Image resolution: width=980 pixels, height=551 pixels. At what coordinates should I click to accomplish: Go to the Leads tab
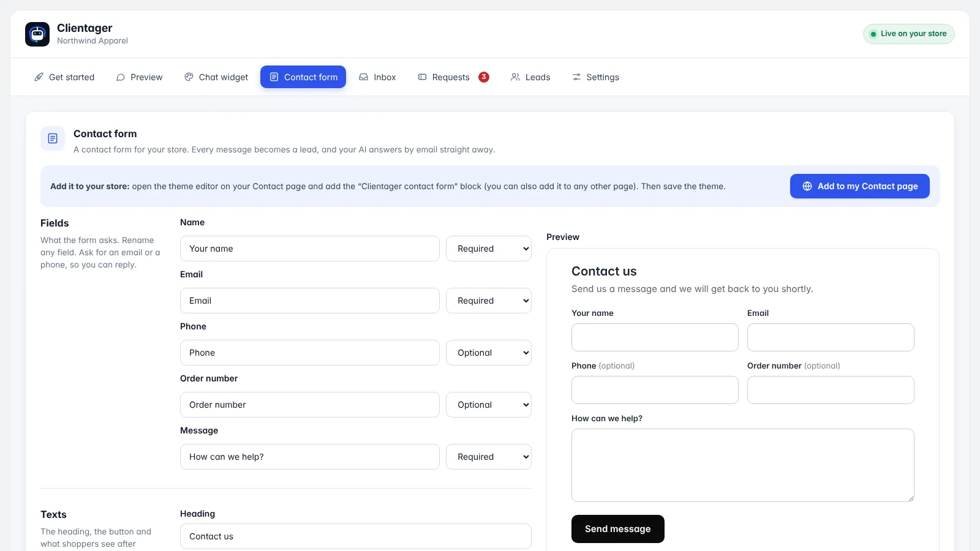coord(530,77)
